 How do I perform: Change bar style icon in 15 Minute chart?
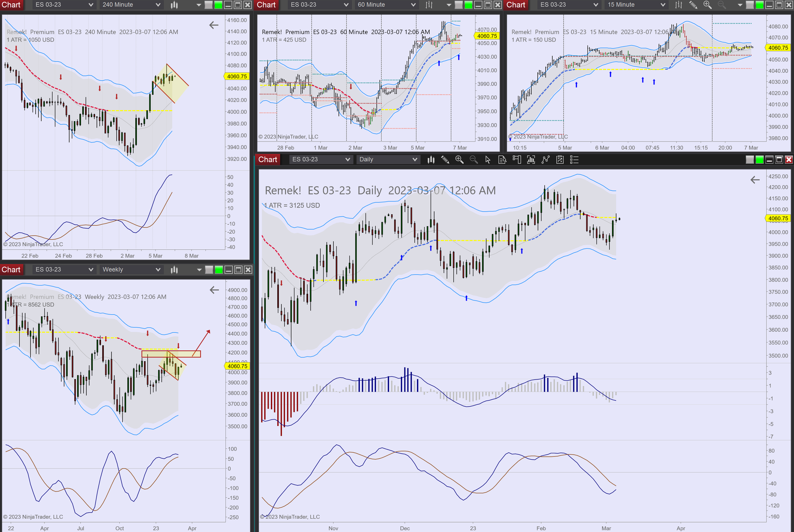tap(678, 5)
